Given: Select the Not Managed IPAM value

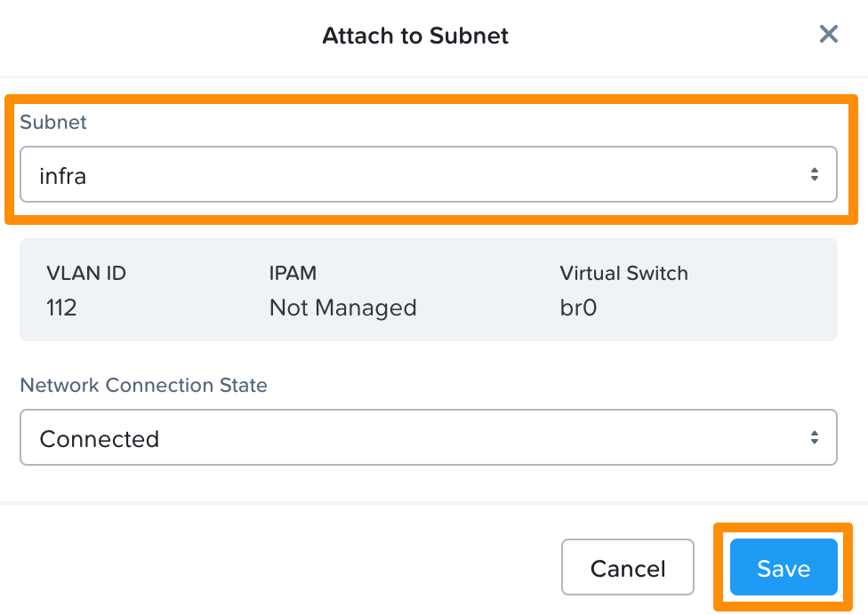Looking at the screenshot, I should tap(342, 307).
